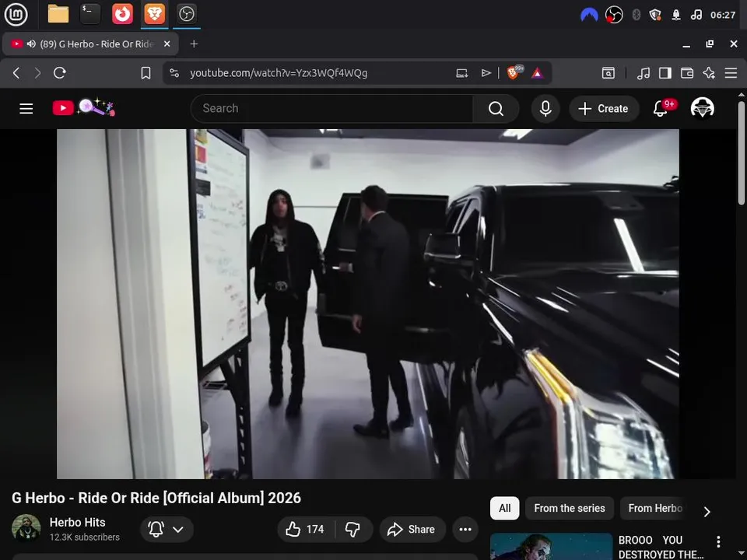Viewport: 747px width, 560px height.
Task: Open the BROOO YOU DESTROYED THE title link
Action: click(661, 547)
